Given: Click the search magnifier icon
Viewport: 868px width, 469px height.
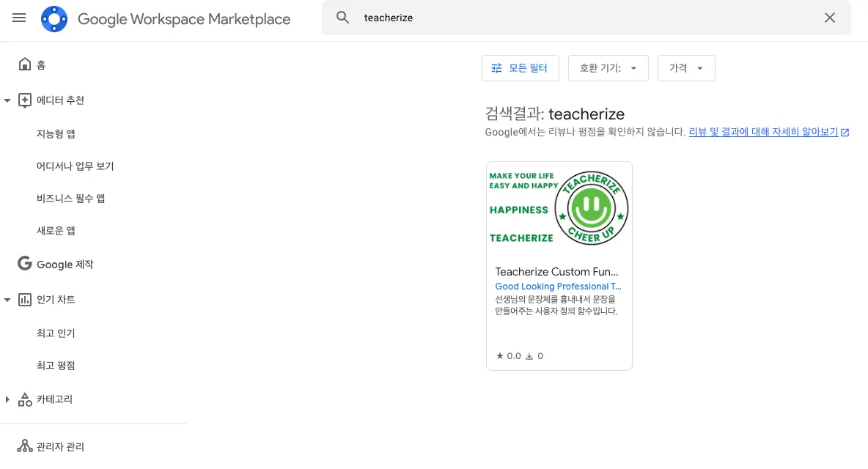Looking at the screenshot, I should (342, 18).
